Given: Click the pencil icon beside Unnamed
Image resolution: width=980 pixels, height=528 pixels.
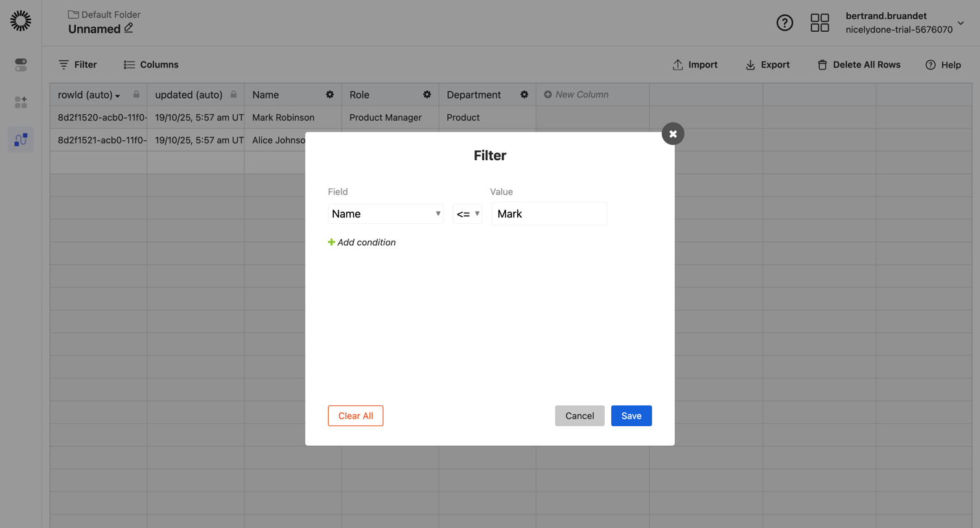Looking at the screenshot, I should point(129,28).
